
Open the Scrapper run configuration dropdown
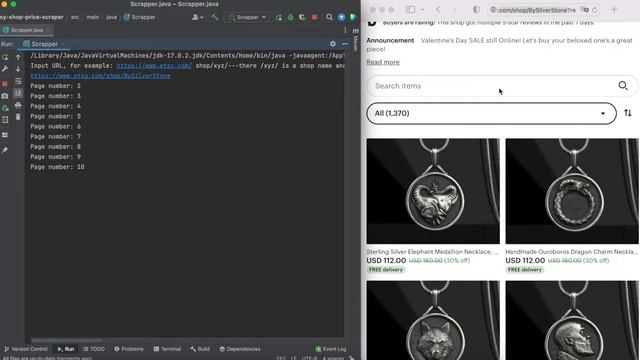tap(247, 17)
